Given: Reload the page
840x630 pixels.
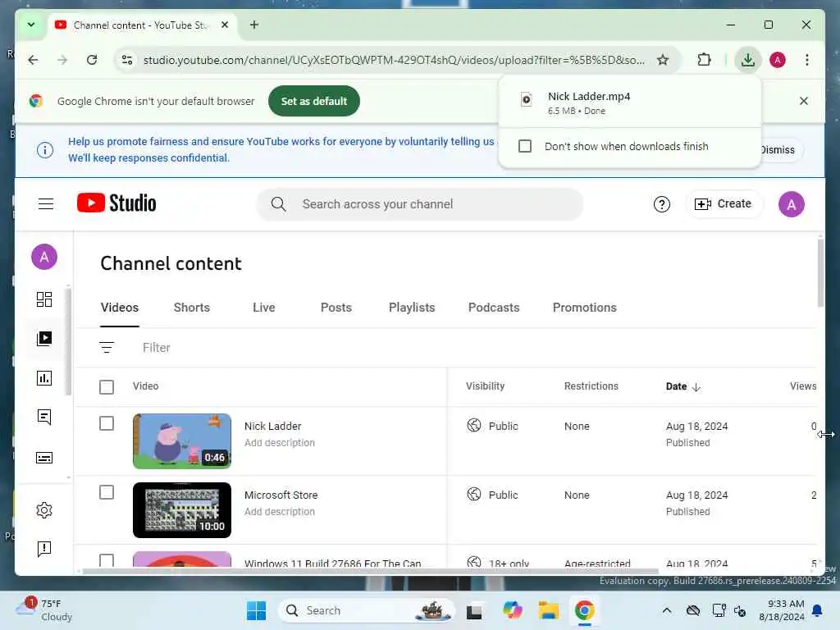Looking at the screenshot, I should point(92,60).
